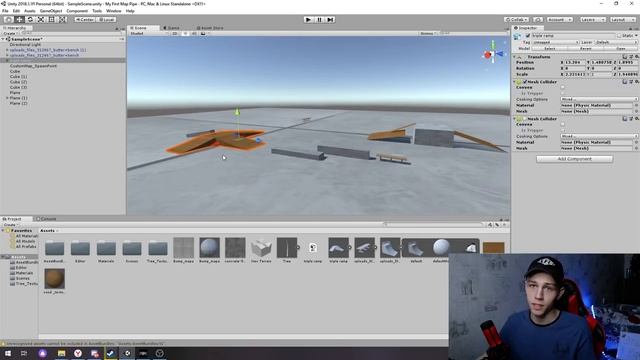
Task: Toggle scene lighting button in Scene toolbar
Action: pyautogui.click(x=185, y=33)
